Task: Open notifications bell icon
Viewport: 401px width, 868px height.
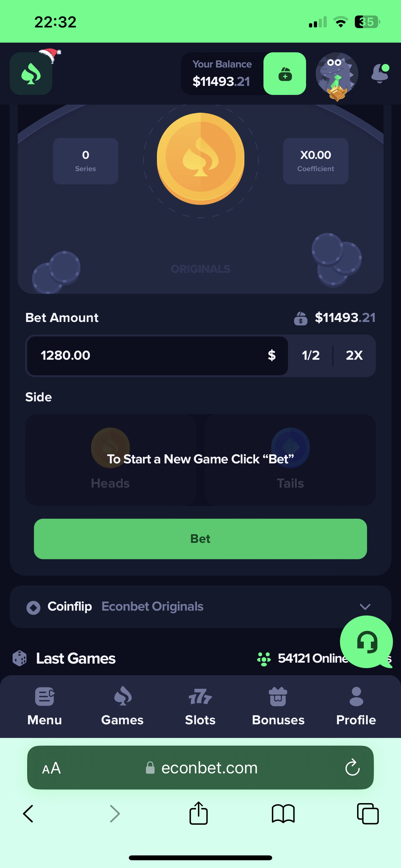Action: tap(380, 73)
